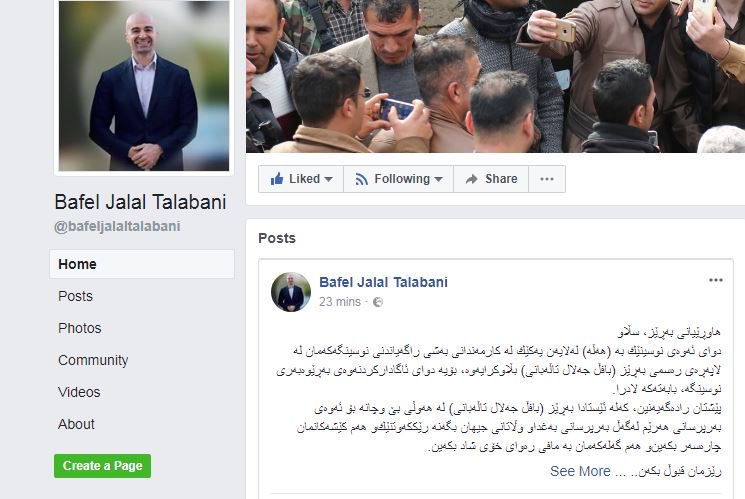
Task: Go to the Photos section
Action: point(79,328)
